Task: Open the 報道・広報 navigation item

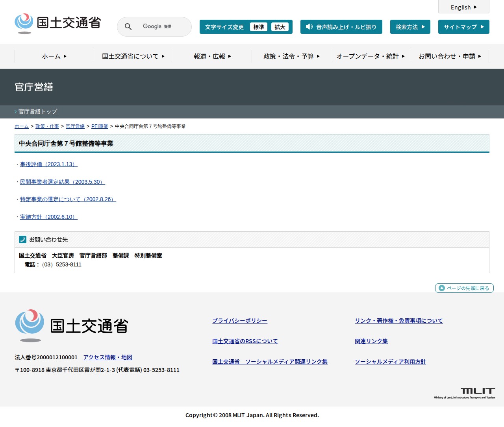Action: [x=212, y=56]
